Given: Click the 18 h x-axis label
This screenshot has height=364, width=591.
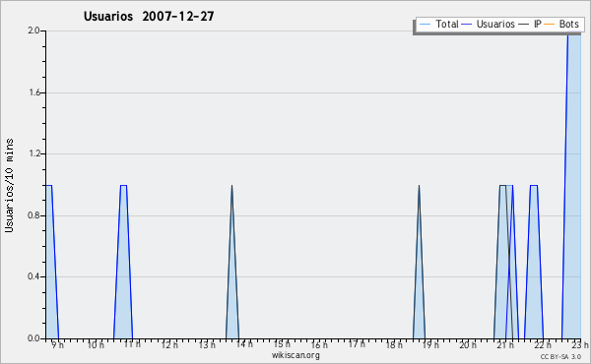Looking at the screenshot, I should 394,344.
